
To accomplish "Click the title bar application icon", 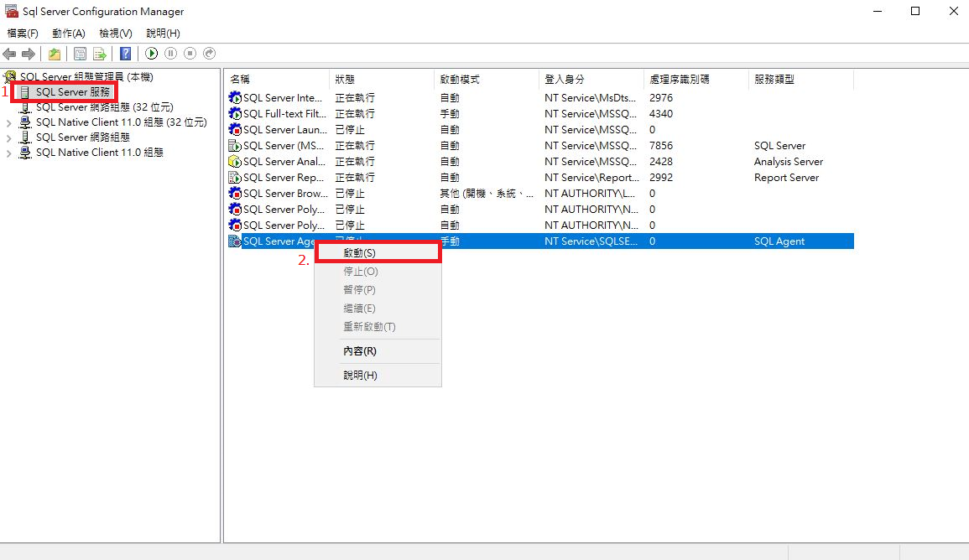I will coord(11,11).
